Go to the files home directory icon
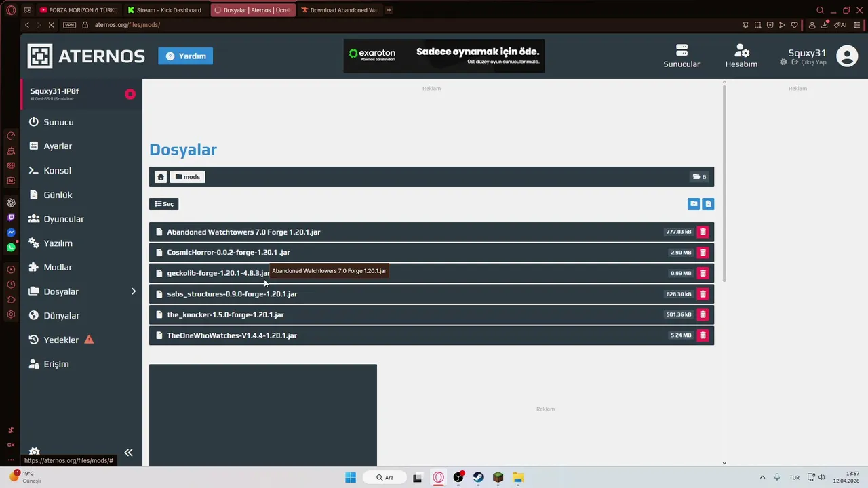 tap(161, 177)
